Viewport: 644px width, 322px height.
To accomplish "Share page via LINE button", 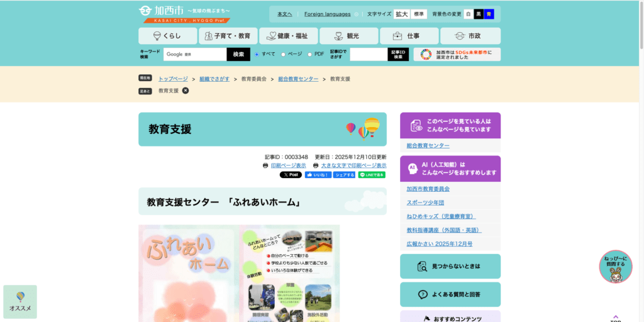I will (x=372, y=175).
